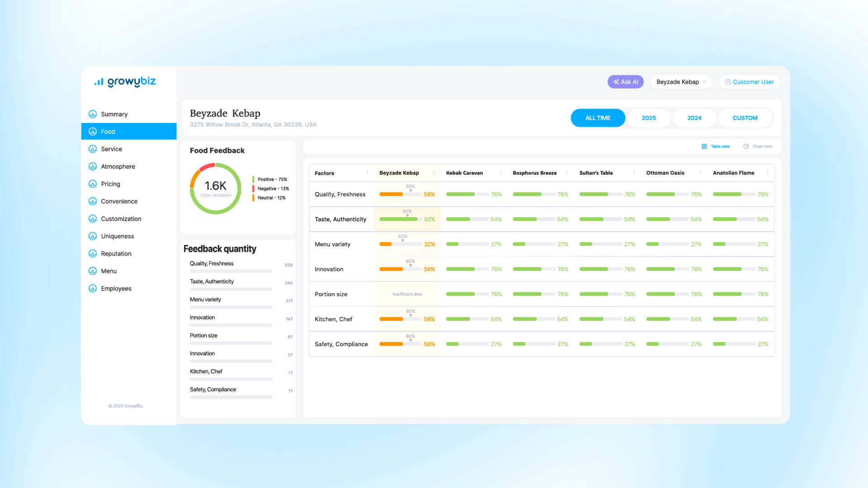The width and height of the screenshot is (868, 488).
Task: Click the Employees sidebar icon
Action: (93, 288)
